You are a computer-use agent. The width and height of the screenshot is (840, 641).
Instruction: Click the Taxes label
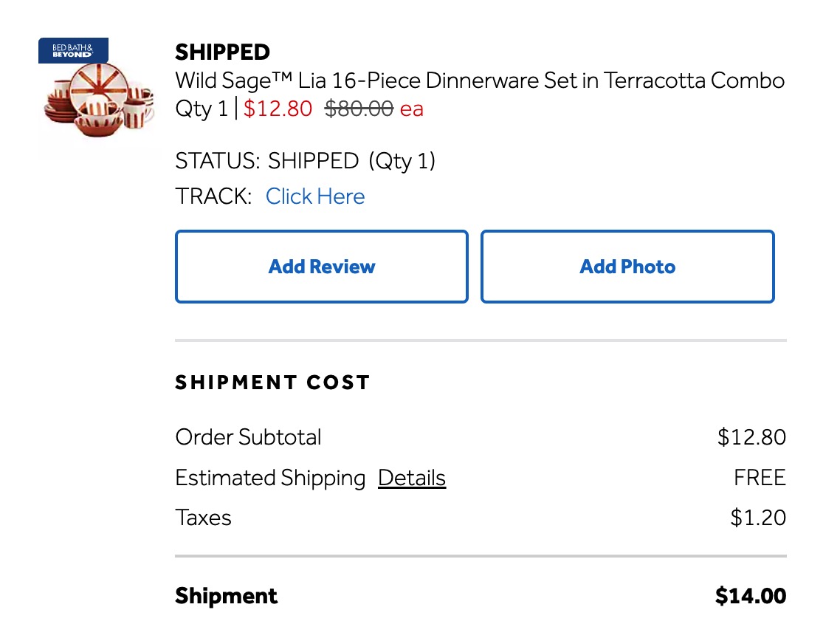(203, 518)
